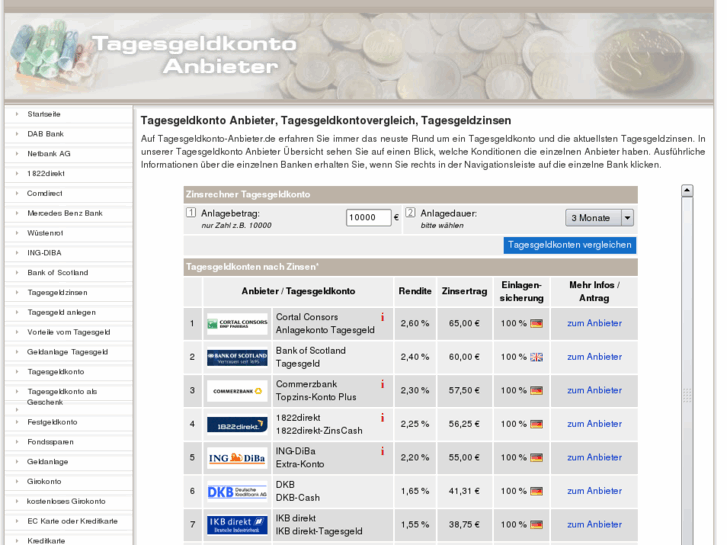Click the Tagesgeldkonto Anbieter header banner

point(359,56)
